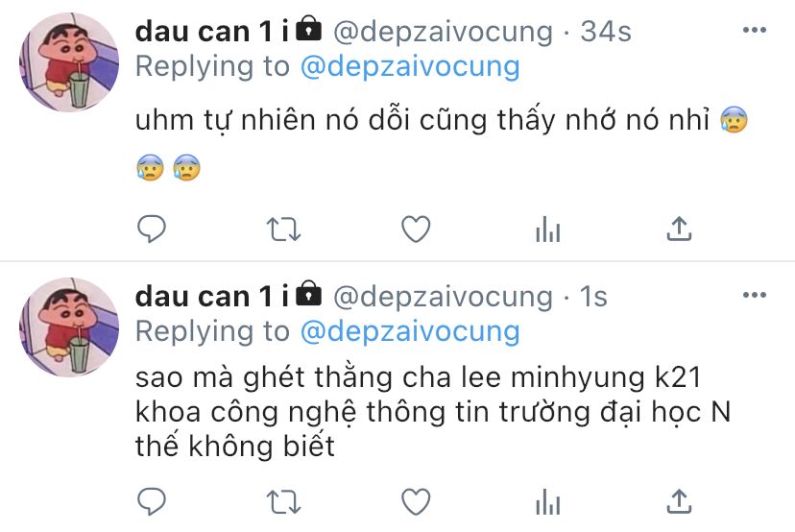795x532 pixels.
Task: Share the second tweet
Action: click(x=679, y=501)
